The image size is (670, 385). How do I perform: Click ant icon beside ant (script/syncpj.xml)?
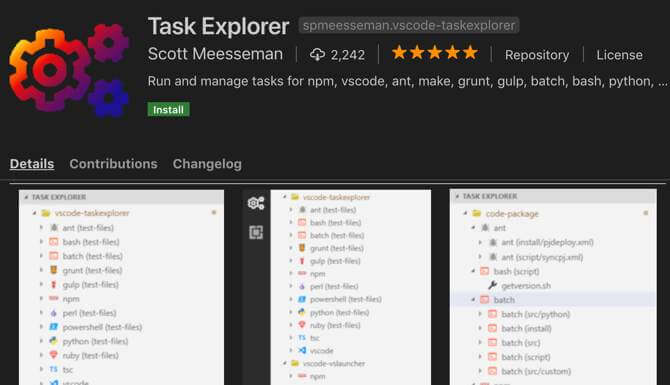click(493, 257)
